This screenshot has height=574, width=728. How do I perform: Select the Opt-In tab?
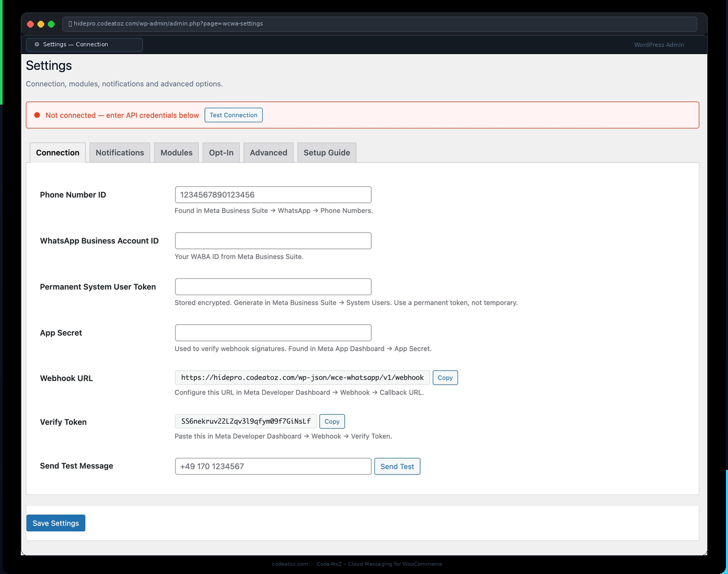click(x=221, y=152)
